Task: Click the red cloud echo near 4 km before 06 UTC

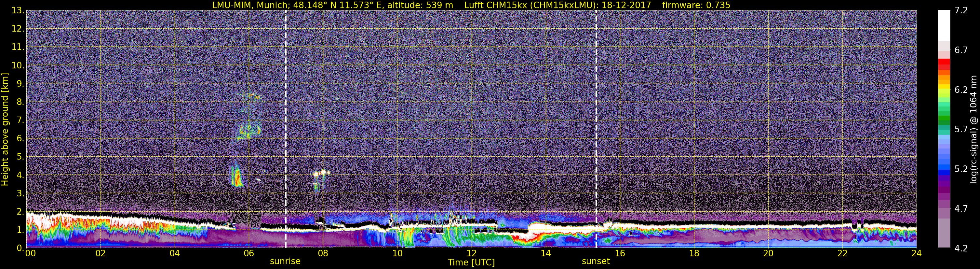Action: tap(237, 176)
